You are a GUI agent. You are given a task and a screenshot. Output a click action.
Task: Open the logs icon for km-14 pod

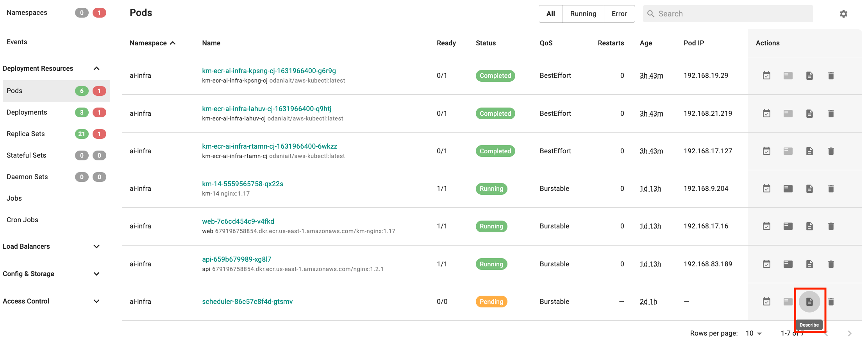(788, 189)
